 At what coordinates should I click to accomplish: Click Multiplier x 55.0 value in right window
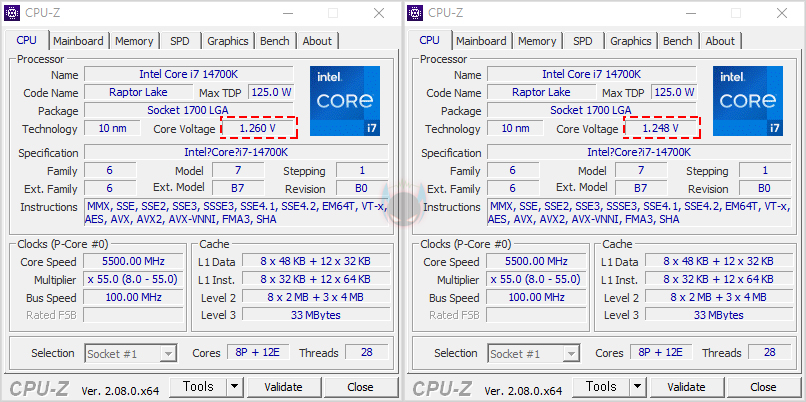pos(536,279)
